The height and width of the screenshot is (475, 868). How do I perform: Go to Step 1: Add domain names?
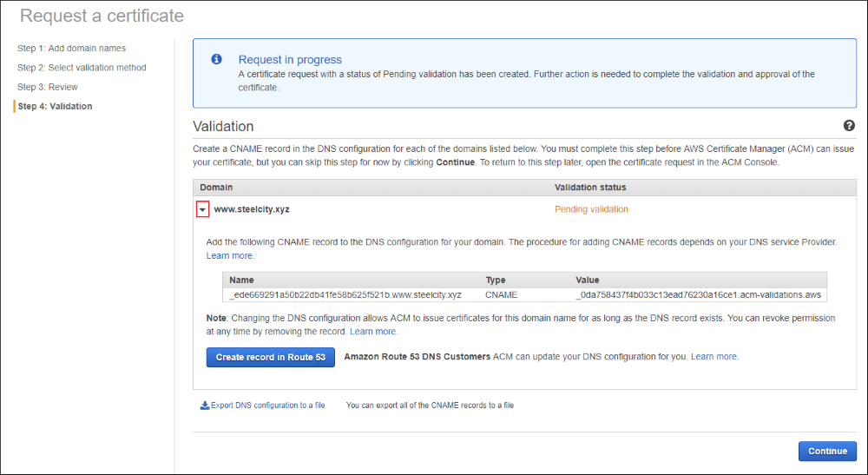[x=71, y=49]
